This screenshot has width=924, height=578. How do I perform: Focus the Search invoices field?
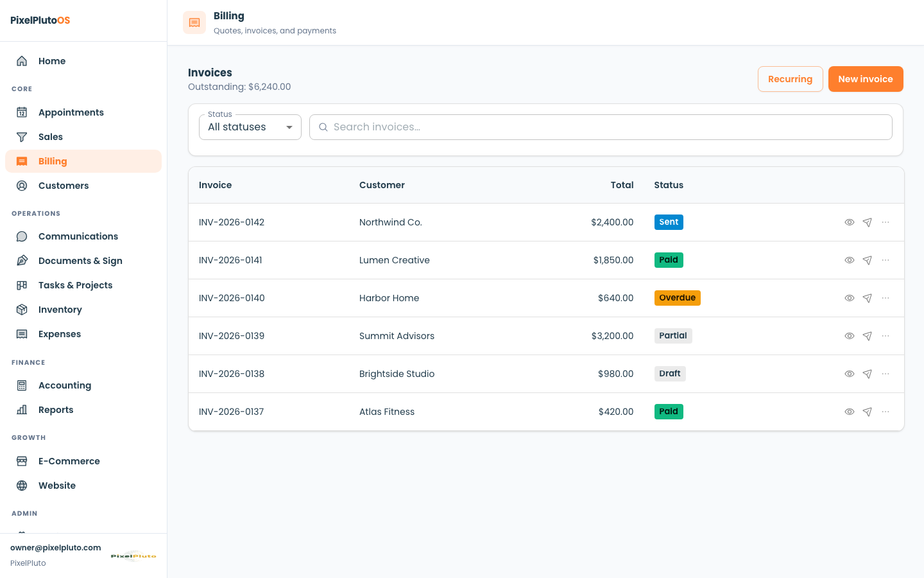pyautogui.click(x=601, y=127)
